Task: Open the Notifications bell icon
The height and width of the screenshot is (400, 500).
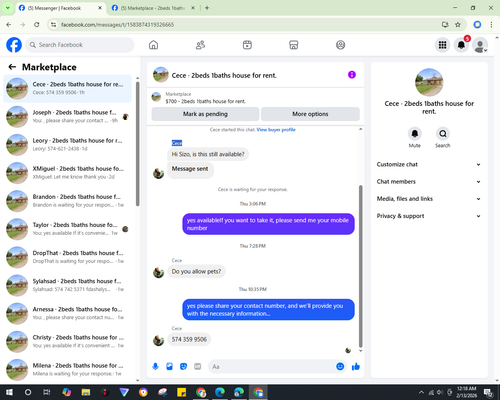Action: coord(461,45)
